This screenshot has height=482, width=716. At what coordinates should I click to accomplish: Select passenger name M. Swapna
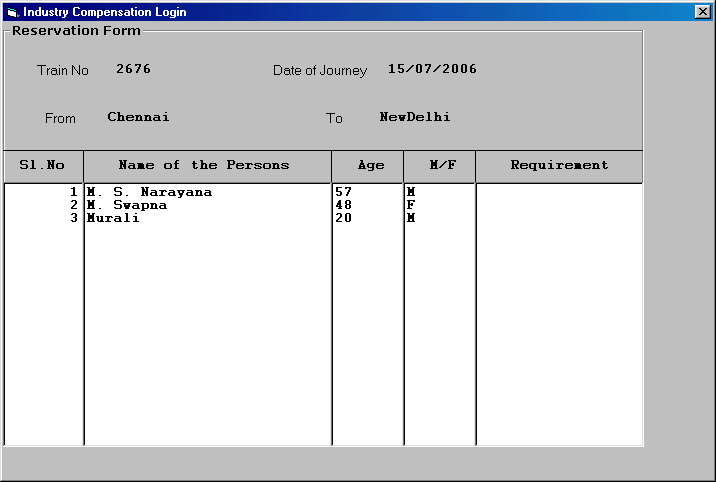point(127,205)
